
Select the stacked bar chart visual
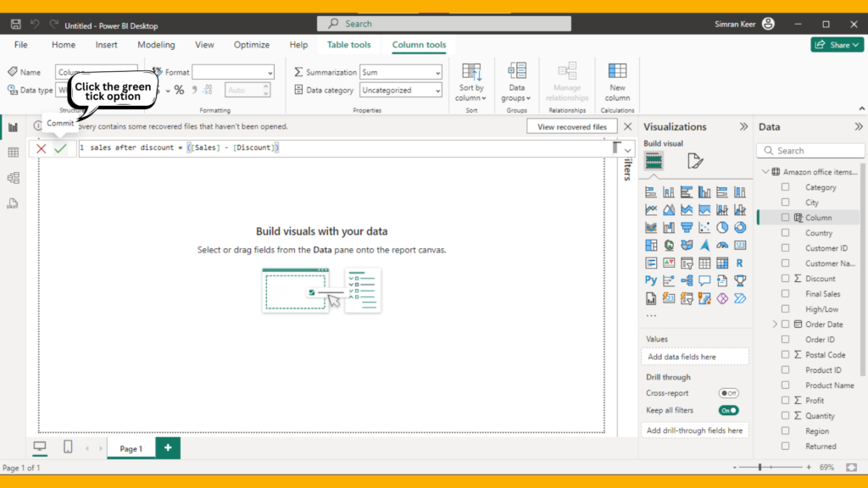[651, 192]
